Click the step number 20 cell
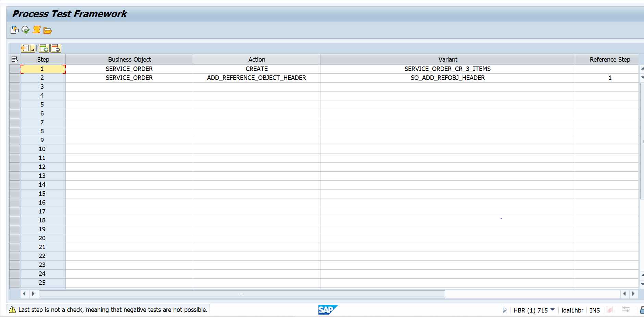 43,238
